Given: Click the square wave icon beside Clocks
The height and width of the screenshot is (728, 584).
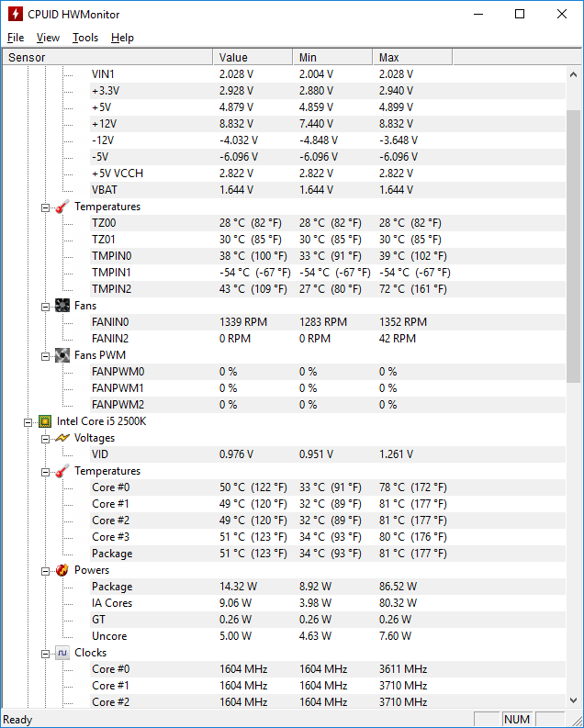Looking at the screenshot, I should tap(62, 653).
